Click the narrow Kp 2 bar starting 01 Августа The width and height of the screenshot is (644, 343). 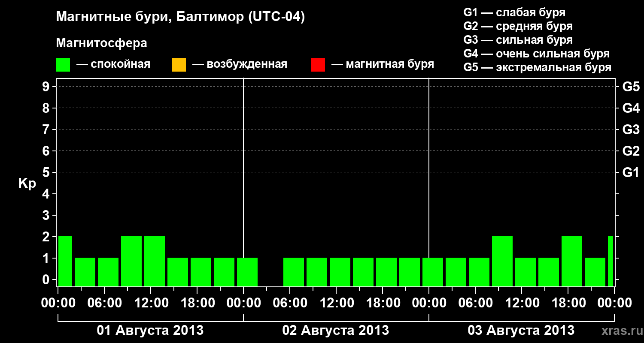65,261
